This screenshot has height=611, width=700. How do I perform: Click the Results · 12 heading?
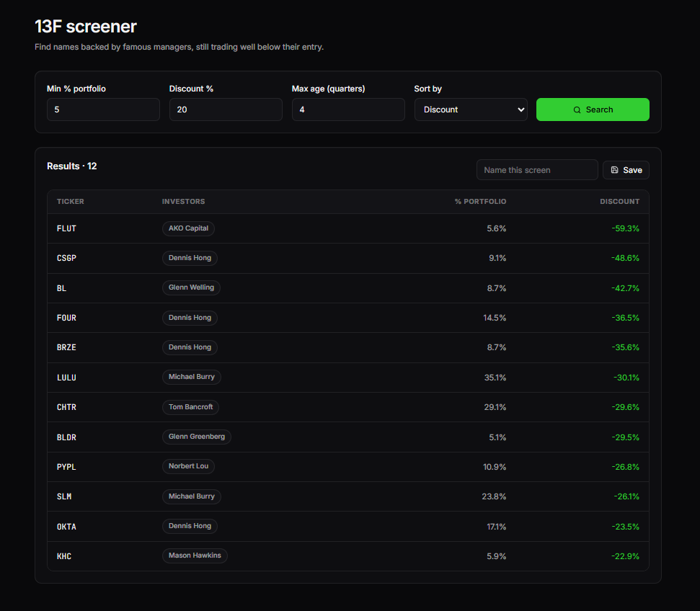tap(72, 166)
